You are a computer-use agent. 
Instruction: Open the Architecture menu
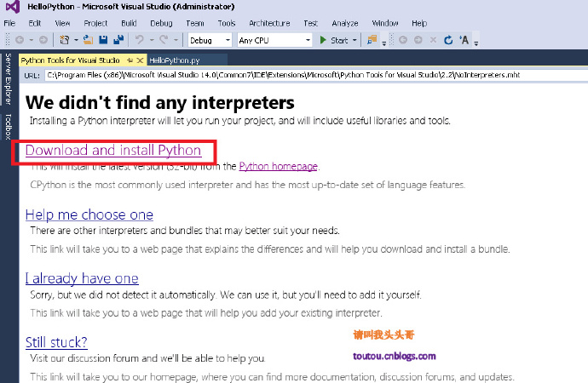point(269,23)
